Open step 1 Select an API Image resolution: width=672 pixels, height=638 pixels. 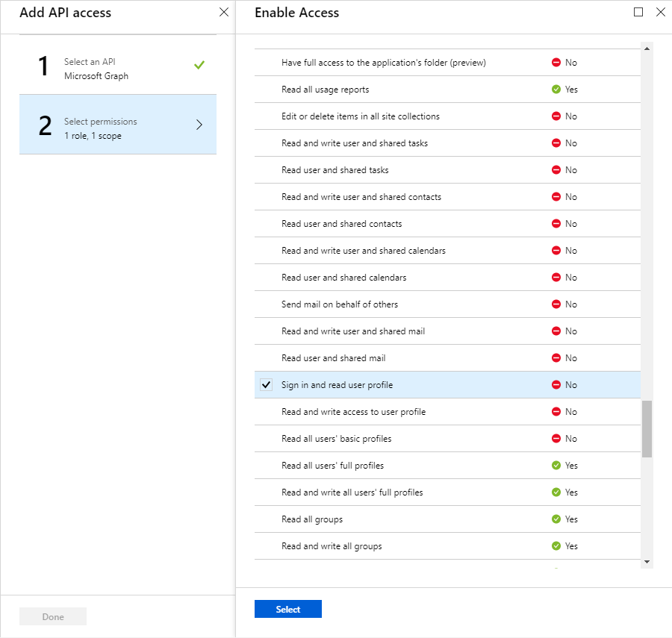(x=117, y=69)
